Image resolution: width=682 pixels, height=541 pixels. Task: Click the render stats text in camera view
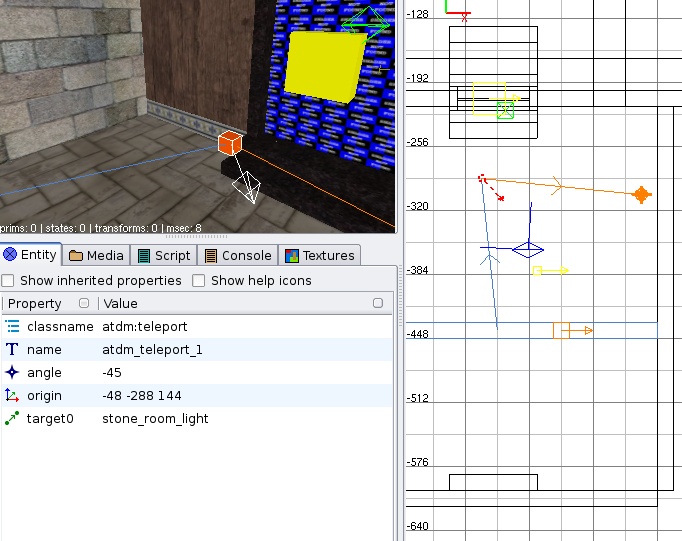coord(101,228)
